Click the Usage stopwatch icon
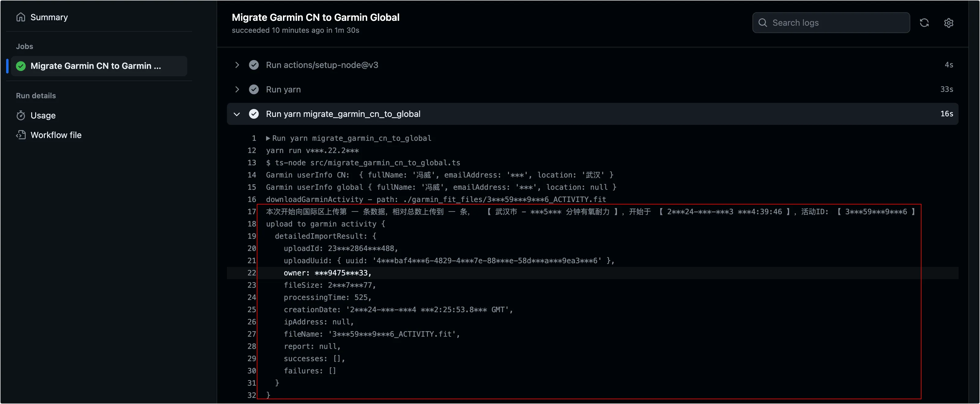 (x=21, y=115)
